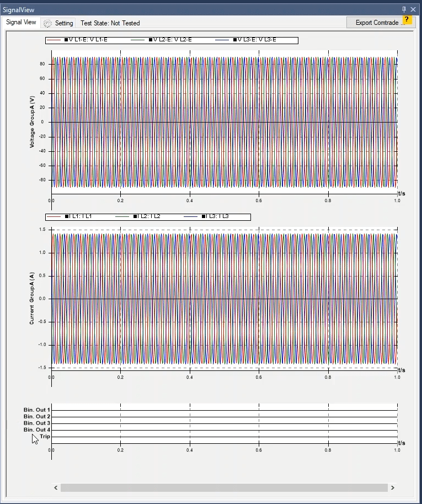This screenshot has height=504, width=422.
Task: Click the horizontal scrollbar thumb
Action: 224,488
